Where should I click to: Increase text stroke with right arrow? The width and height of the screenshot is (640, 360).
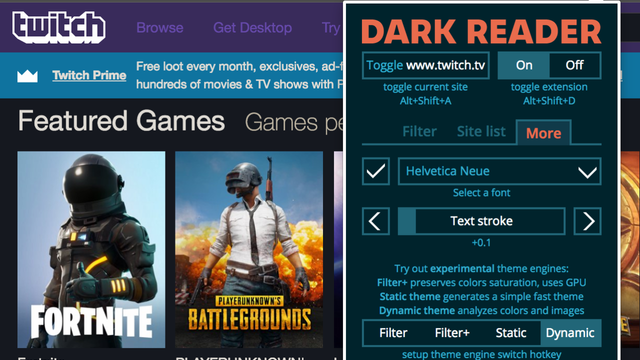click(x=587, y=221)
